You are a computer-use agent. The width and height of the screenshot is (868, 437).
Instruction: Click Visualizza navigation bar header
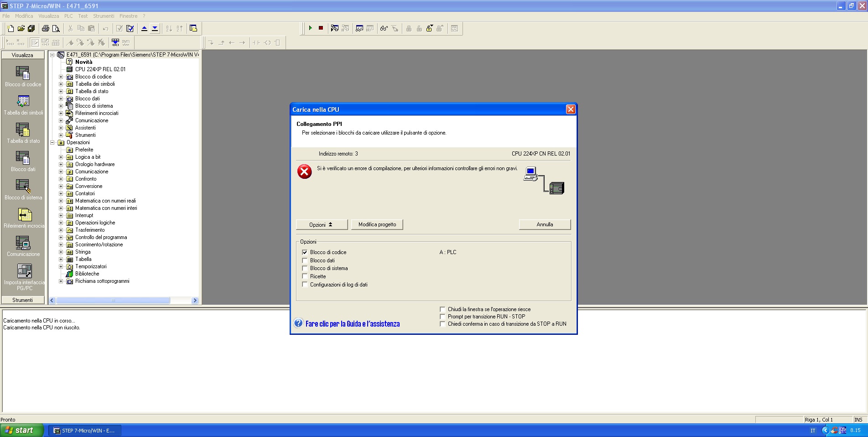(x=23, y=55)
